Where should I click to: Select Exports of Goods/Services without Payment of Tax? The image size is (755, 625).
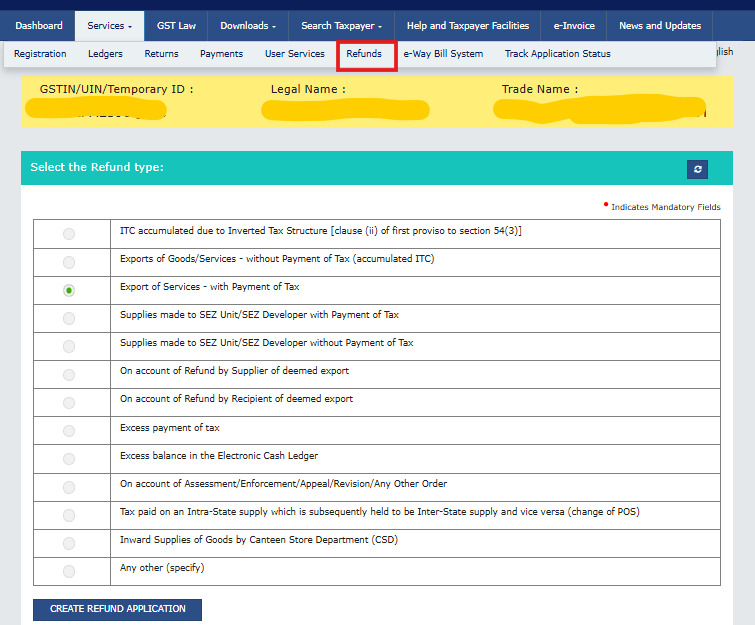(69, 262)
